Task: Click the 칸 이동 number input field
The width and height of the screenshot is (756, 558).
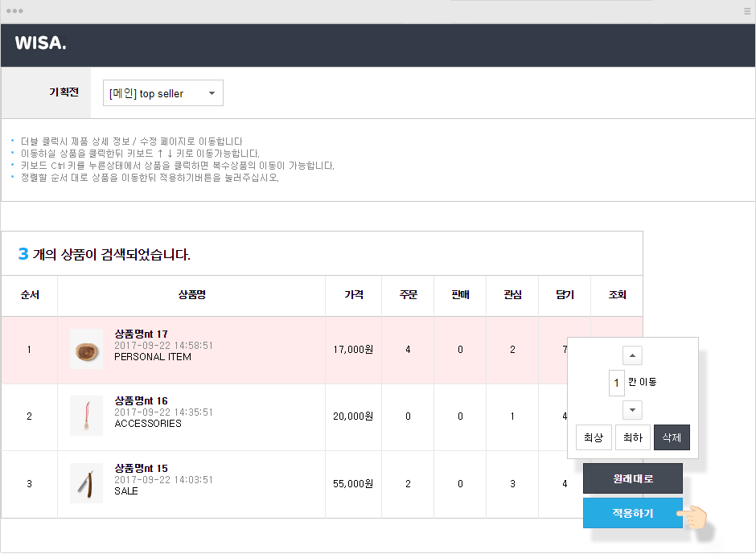Action: (617, 383)
